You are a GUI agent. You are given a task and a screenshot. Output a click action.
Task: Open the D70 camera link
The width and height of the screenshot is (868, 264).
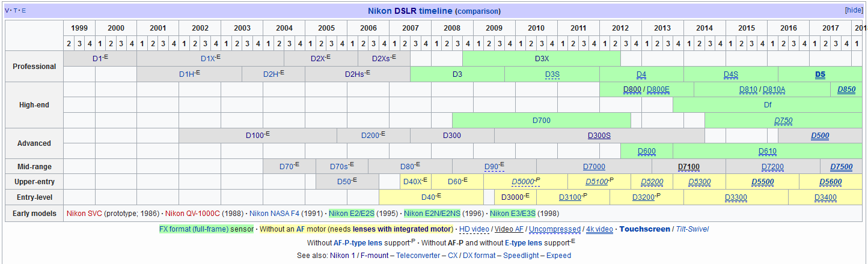coord(286,167)
